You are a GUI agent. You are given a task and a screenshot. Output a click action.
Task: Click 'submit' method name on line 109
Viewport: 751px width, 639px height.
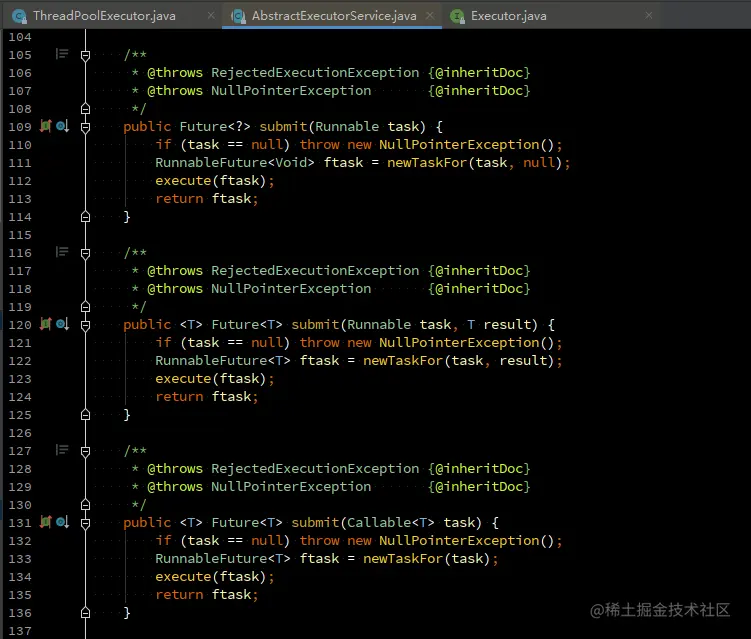click(x=283, y=126)
